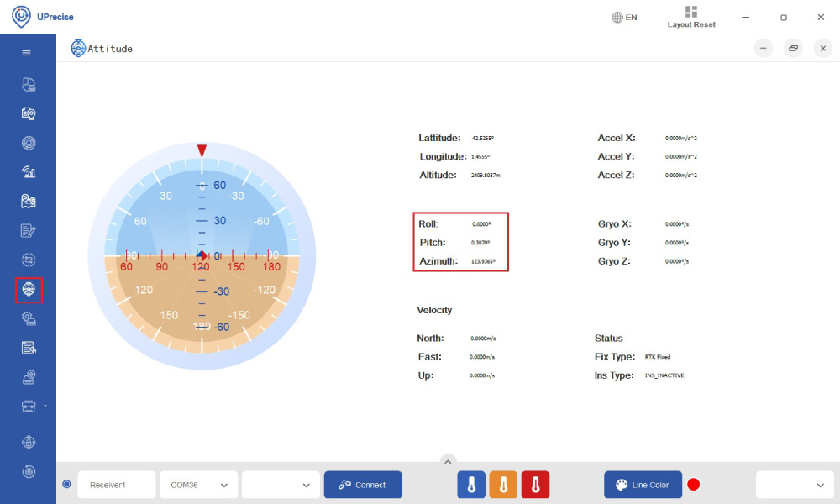Click the Line Color button
The image size is (840, 504).
coord(642,485)
